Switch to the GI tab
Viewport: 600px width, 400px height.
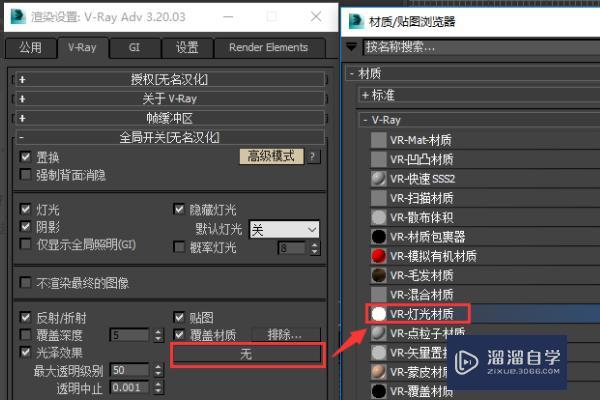[134, 48]
